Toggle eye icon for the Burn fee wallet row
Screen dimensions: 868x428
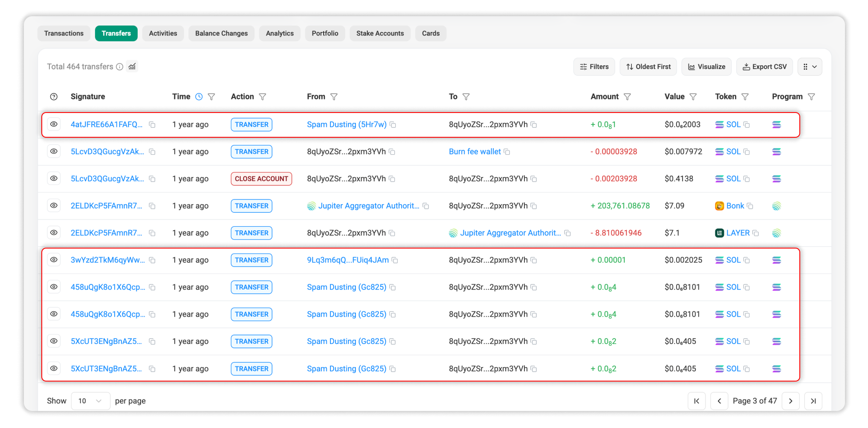click(x=54, y=151)
